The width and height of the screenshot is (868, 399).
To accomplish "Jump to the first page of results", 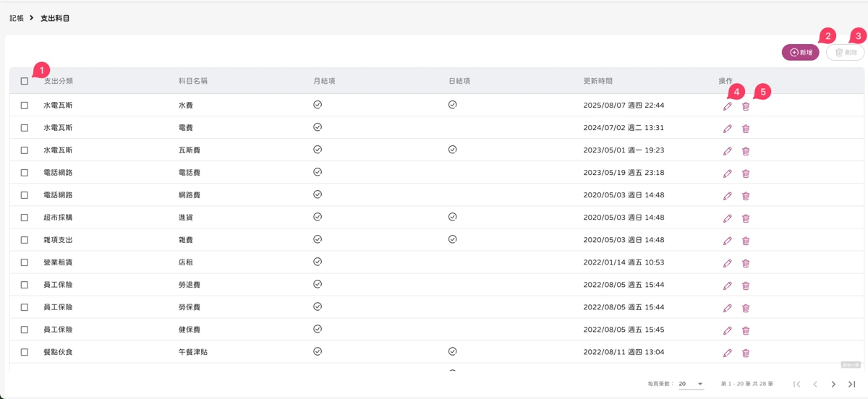I will point(797,385).
